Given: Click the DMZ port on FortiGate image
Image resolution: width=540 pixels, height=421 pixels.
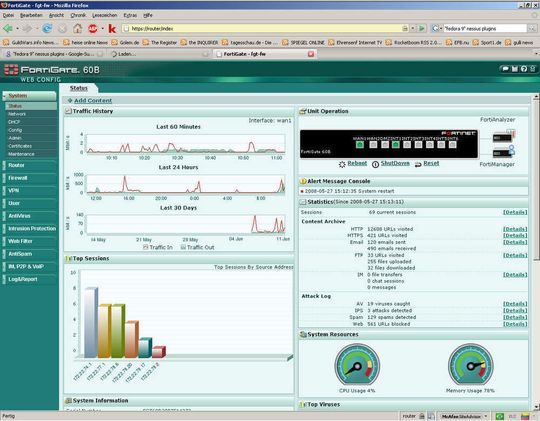Looking at the screenshot, I should coord(385,144).
